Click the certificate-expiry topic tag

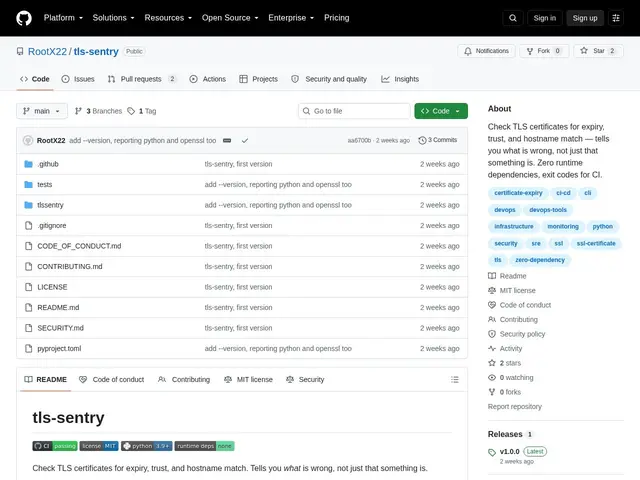pyautogui.click(x=518, y=193)
